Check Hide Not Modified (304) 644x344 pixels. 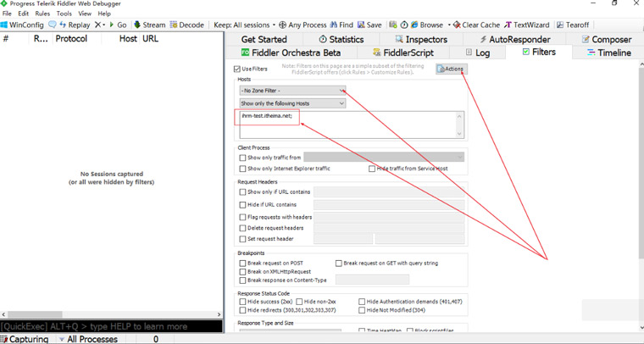[x=362, y=310]
